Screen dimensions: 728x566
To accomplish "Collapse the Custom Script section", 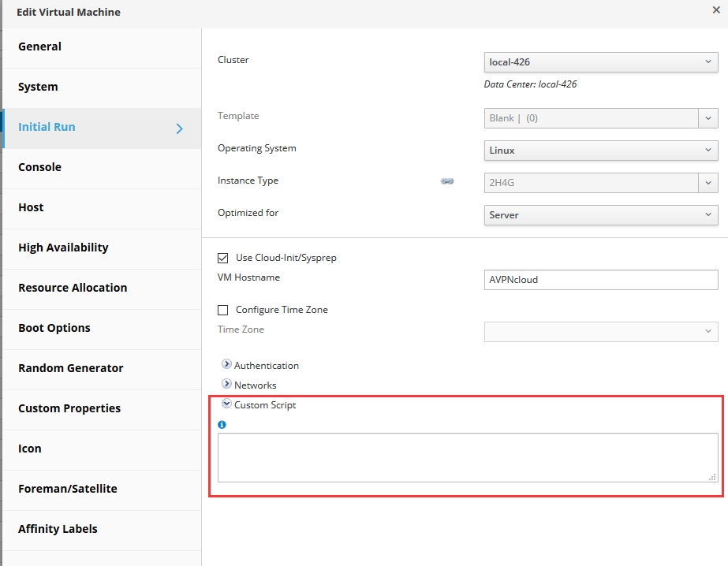I will (227, 404).
